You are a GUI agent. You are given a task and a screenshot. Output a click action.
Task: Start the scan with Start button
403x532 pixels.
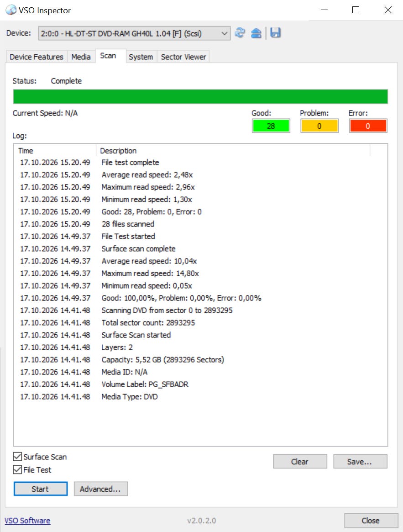tap(40, 489)
